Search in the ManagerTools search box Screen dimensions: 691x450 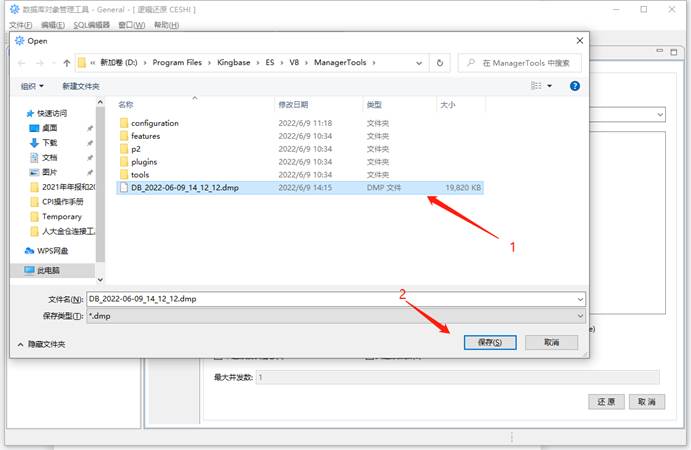click(x=520, y=63)
